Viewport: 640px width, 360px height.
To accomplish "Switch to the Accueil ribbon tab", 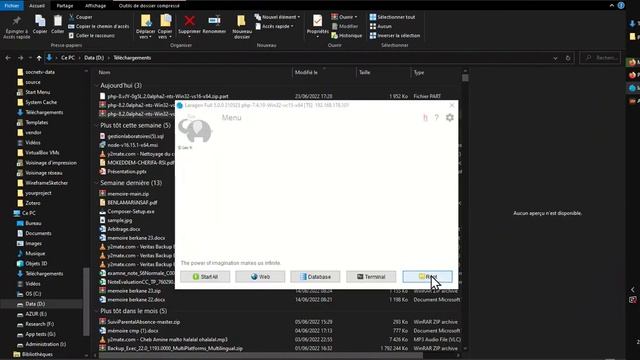I will (37, 6).
